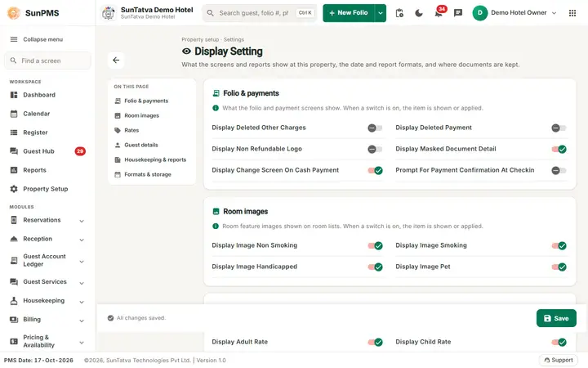The width and height of the screenshot is (588, 368).
Task: Enable Prompt For Payment Confirmation At Checkin
Action: coord(559,170)
